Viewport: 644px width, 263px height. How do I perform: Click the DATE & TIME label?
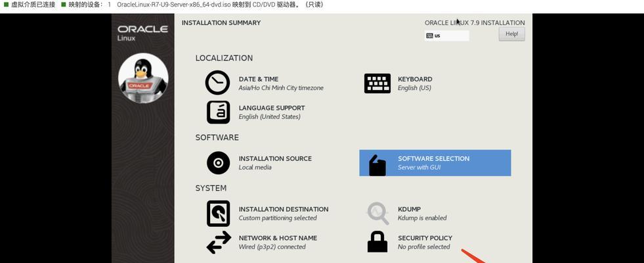(259, 79)
